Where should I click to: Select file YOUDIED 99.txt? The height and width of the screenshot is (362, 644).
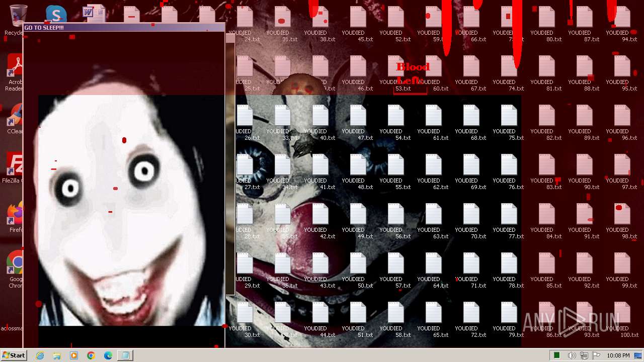coord(622,270)
